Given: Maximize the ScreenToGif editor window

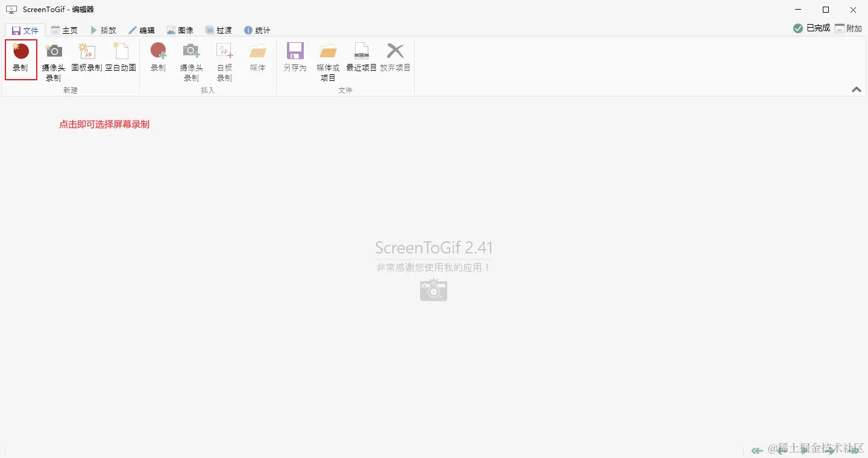Looking at the screenshot, I should click(826, 10).
